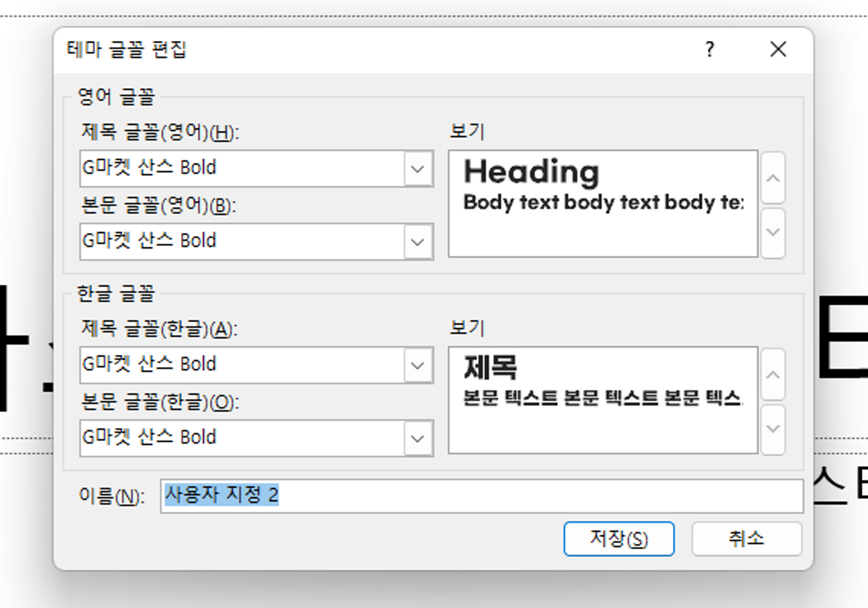Open the English body font dropdown arrow

418,242
